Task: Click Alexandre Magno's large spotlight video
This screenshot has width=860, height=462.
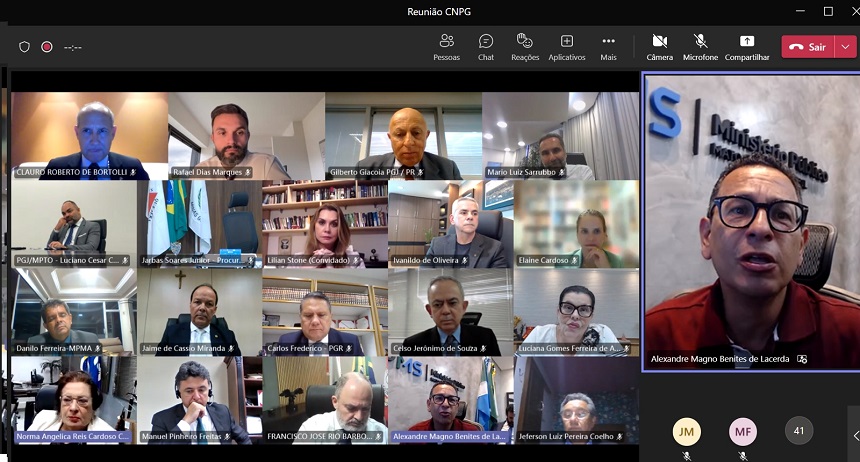Action: (x=750, y=220)
